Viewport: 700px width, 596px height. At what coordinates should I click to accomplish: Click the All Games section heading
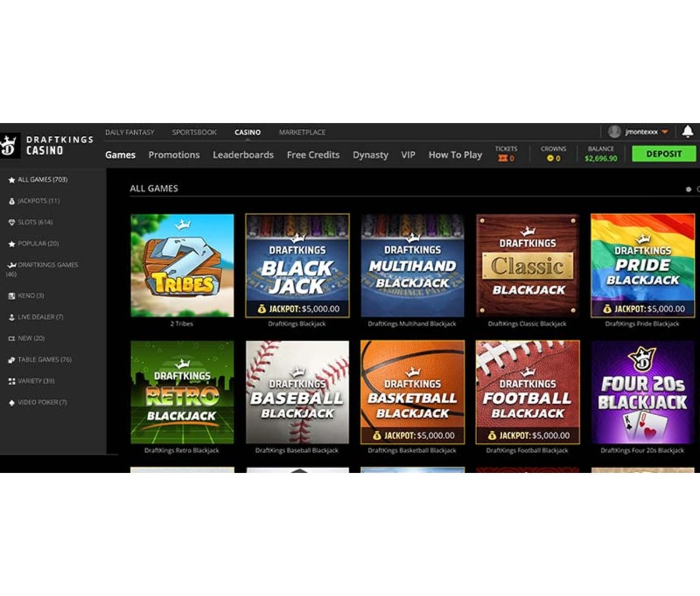pyautogui.click(x=154, y=188)
